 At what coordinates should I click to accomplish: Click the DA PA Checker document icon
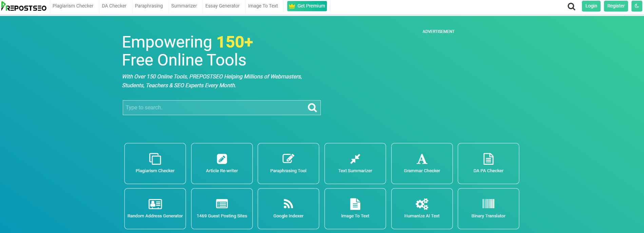point(488,159)
